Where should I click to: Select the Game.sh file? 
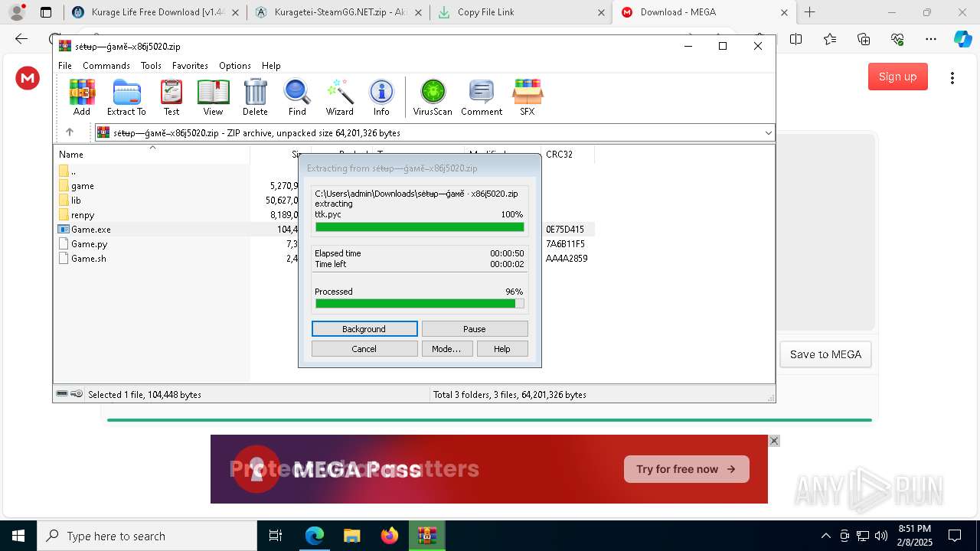pos(88,259)
